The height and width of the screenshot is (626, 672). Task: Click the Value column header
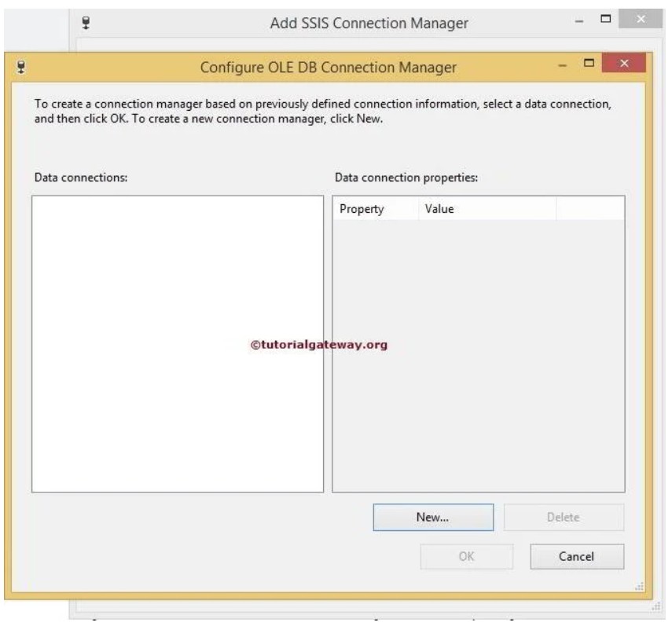pyautogui.click(x=487, y=209)
